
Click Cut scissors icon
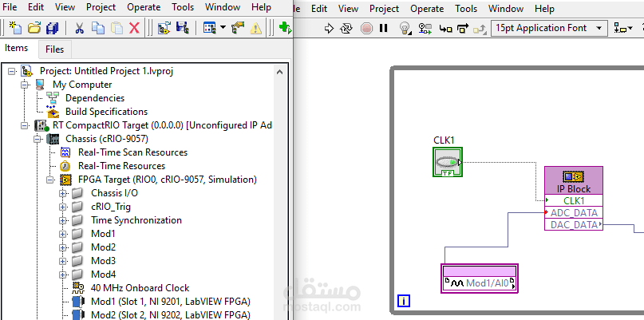coord(79,28)
